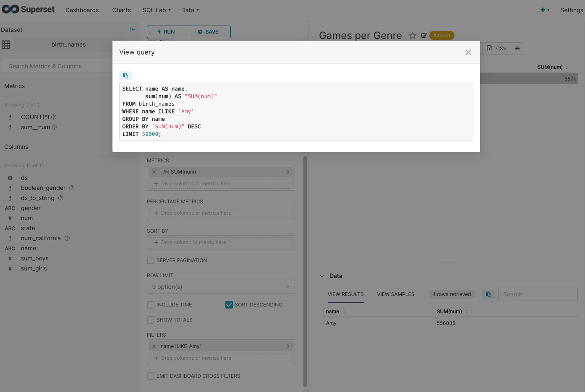Enable Show Totals checkbox
Viewport: 585px width, 392px height.
pos(151,320)
